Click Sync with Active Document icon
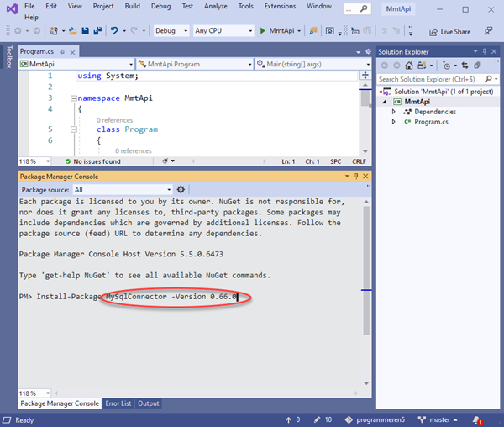 click(x=465, y=66)
